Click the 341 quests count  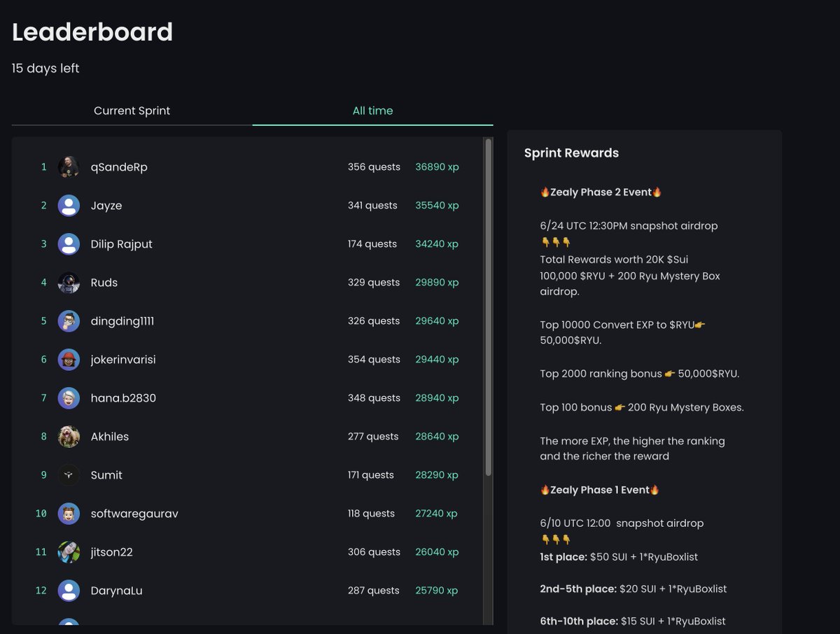click(372, 206)
